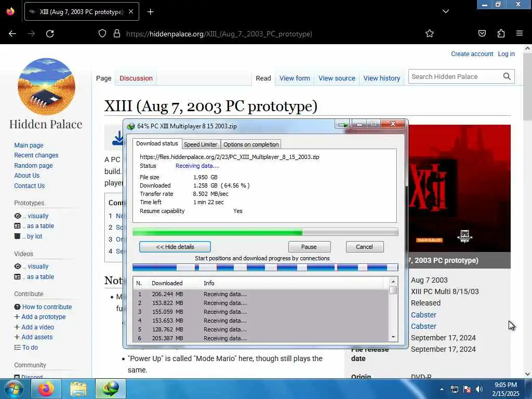The image size is (532, 399).
Task: Click Internet Download Manager taskbar icon
Action: point(111,389)
